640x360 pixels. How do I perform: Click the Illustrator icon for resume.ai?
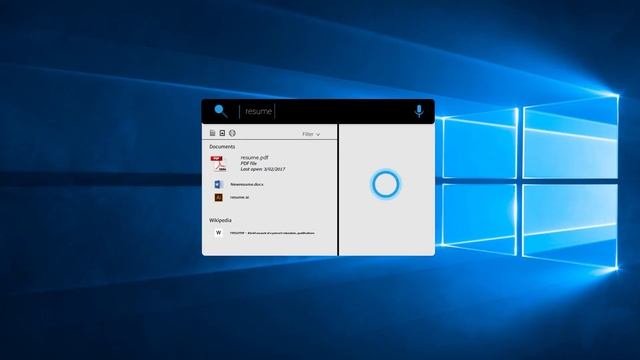tap(218, 197)
